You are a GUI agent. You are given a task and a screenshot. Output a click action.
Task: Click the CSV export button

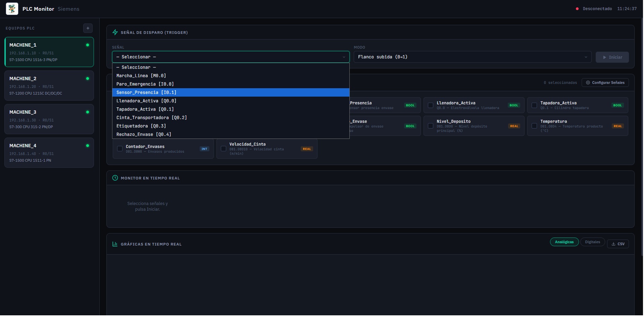(618, 244)
